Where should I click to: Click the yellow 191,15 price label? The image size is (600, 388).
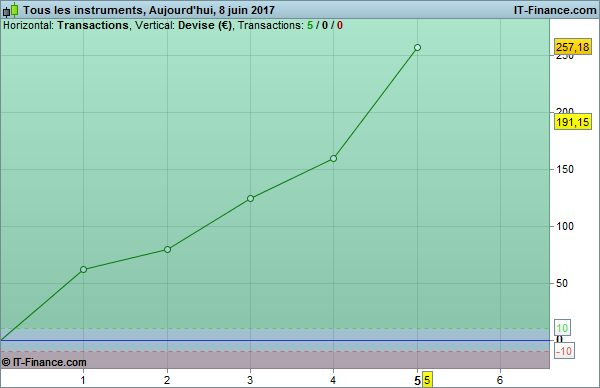pyautogui.click(x=572, y=122)
